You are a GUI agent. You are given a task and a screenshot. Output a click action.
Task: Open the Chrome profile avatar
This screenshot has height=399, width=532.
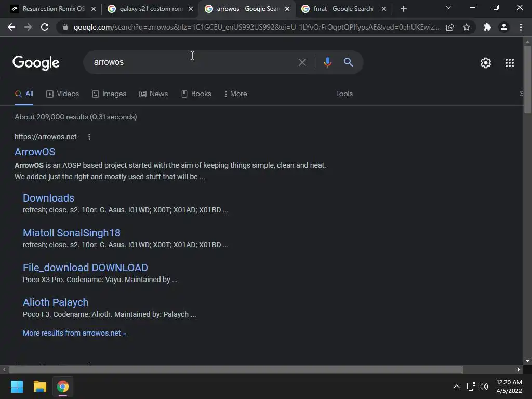(504, 27)
